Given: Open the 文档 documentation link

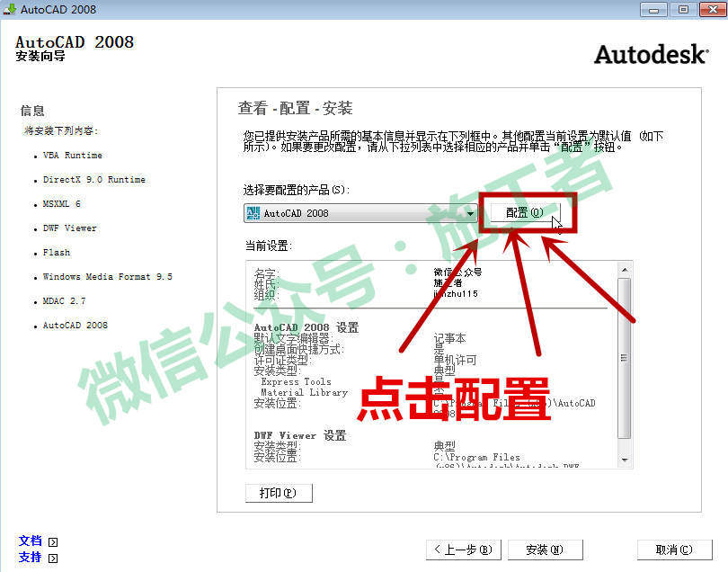Looking at the screenshot, I should tap(31, 541).
